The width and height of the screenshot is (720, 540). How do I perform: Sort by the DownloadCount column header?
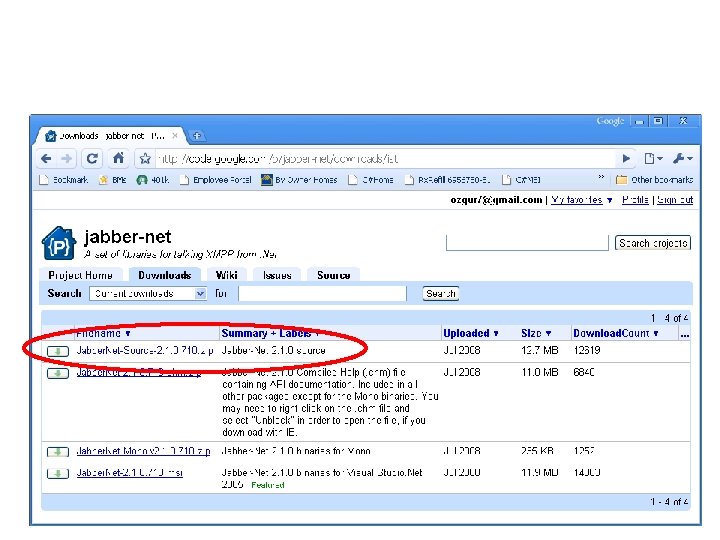pyautogui.click(x=616, y=333)
